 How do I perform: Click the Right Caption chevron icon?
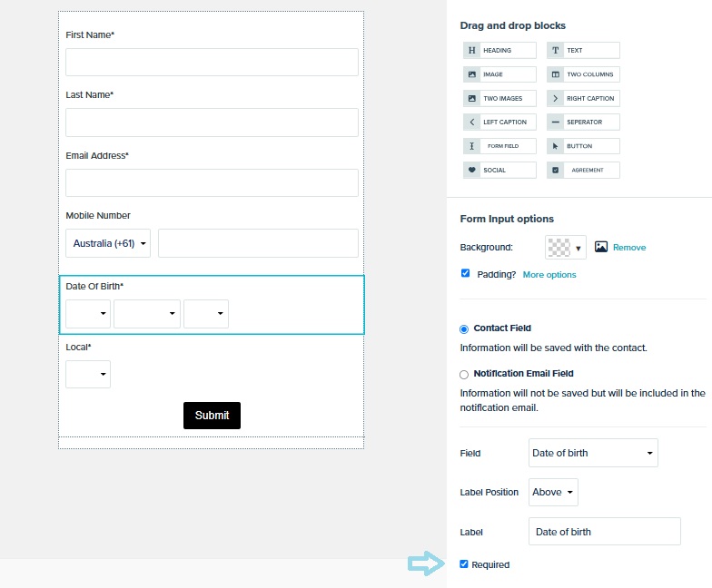tap(556, 98)
